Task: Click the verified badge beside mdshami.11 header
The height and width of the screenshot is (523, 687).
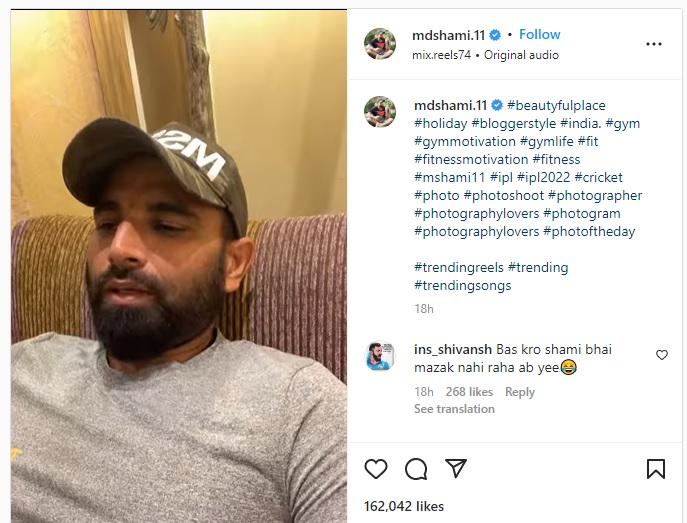Action: [495, 35]
